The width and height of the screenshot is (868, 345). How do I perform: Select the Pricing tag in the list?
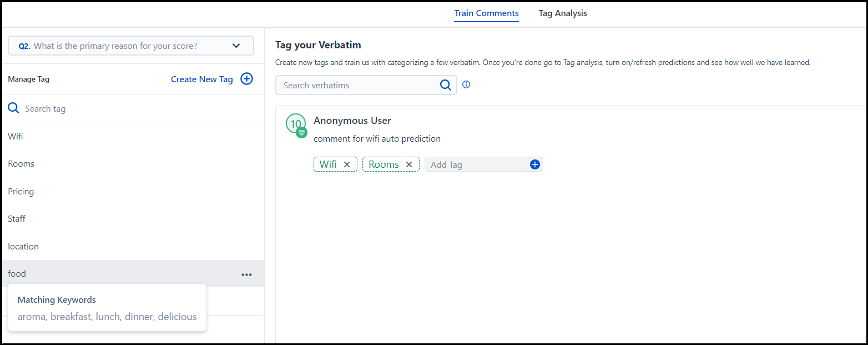[21, 191]
